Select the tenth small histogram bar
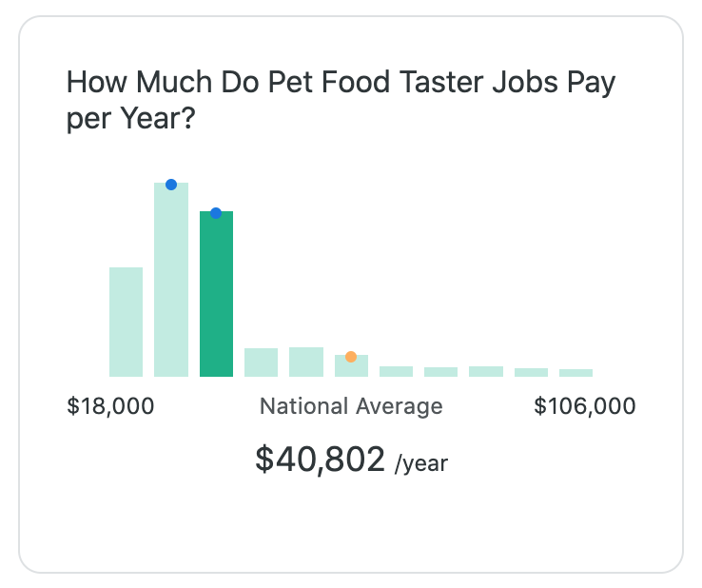This screenshot has width=702, height=588. 532,373
